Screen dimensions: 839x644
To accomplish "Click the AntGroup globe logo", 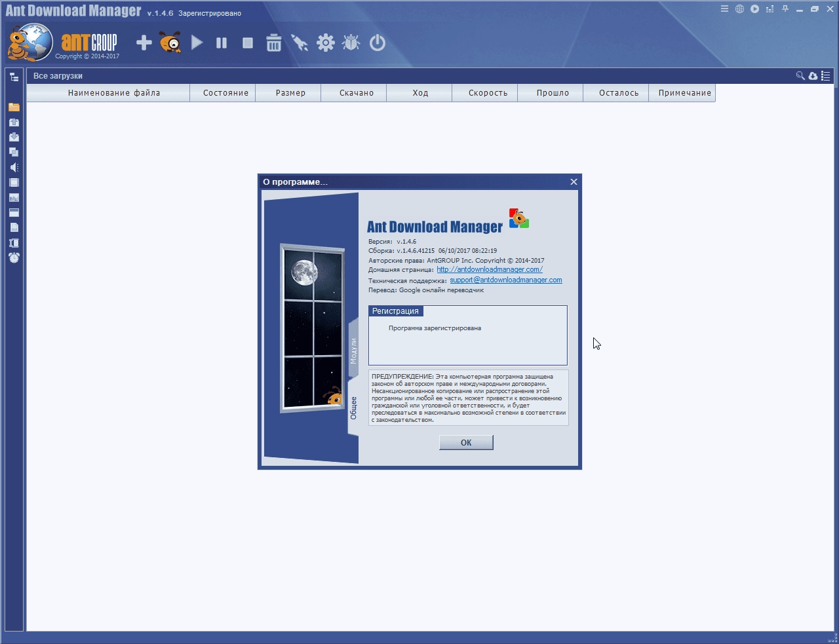I will (30, 43).
